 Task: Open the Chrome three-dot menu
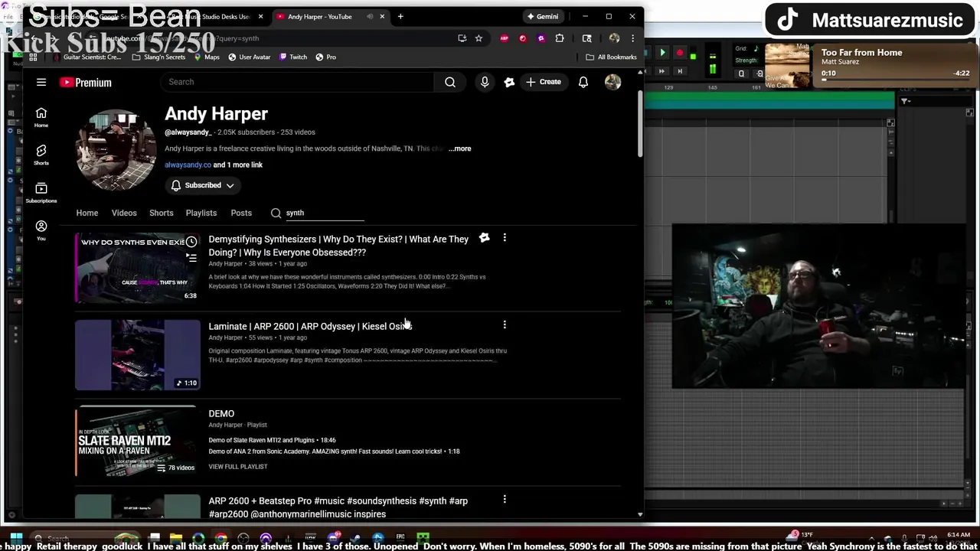tap(632, 38)
